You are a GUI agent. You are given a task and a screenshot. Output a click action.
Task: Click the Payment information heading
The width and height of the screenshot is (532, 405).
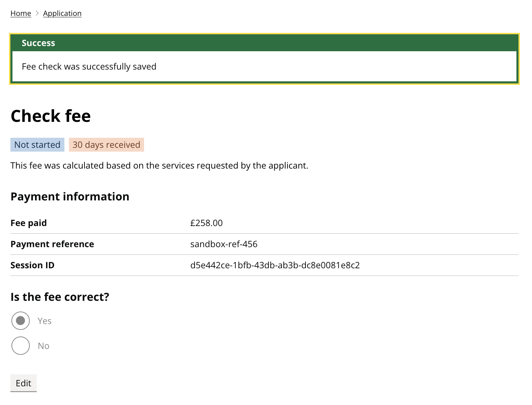70,196
